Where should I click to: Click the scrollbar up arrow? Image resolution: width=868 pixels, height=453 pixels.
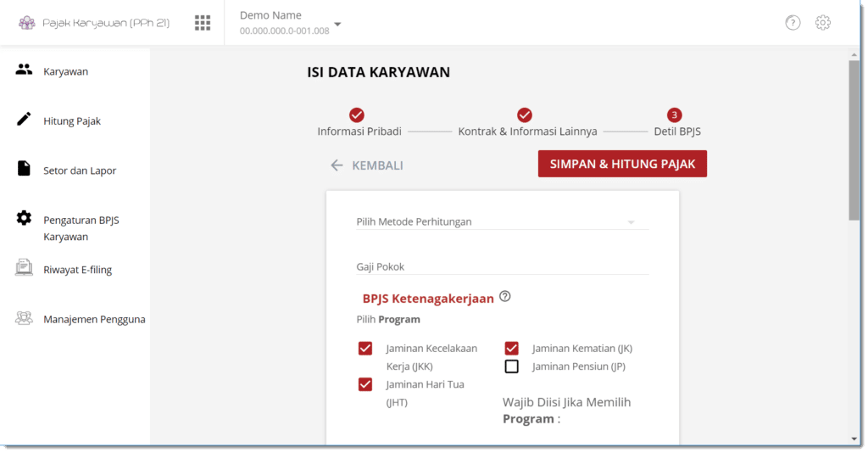pos(854,55)
